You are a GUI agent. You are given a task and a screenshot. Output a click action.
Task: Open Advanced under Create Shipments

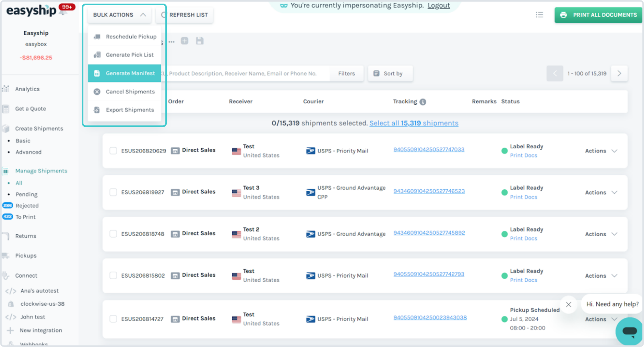tap(28, 152)
